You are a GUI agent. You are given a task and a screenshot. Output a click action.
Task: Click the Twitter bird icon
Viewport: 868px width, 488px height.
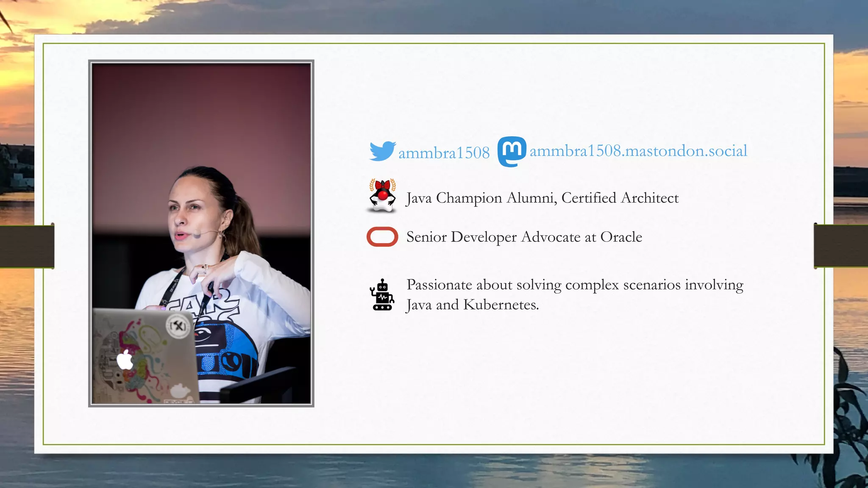[382, 151]
